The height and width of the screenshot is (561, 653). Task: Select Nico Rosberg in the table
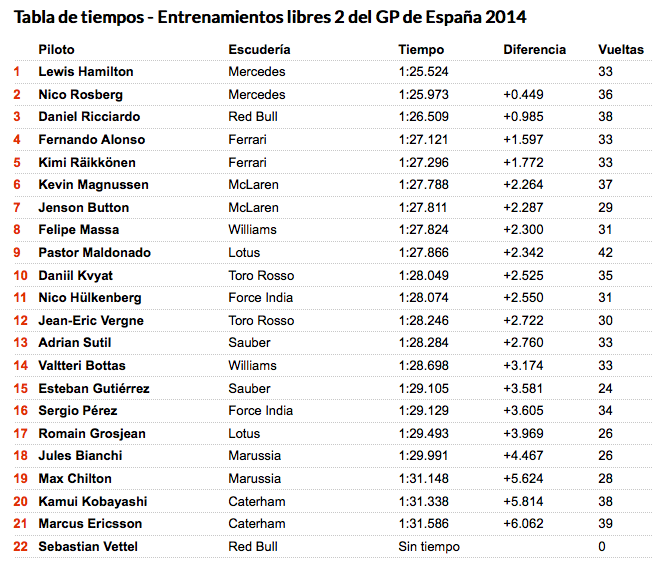point(80,95)
